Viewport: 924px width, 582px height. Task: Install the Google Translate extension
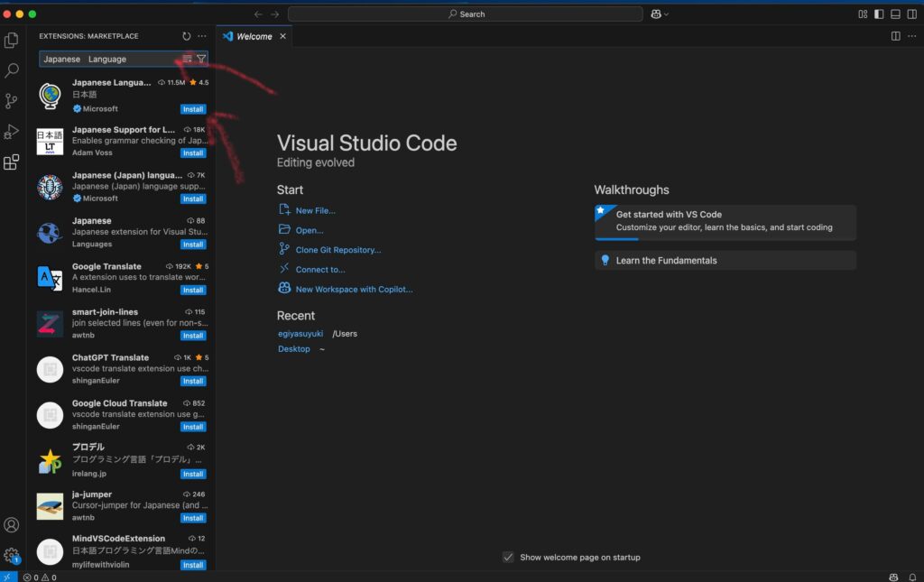[x=193, y=290]
